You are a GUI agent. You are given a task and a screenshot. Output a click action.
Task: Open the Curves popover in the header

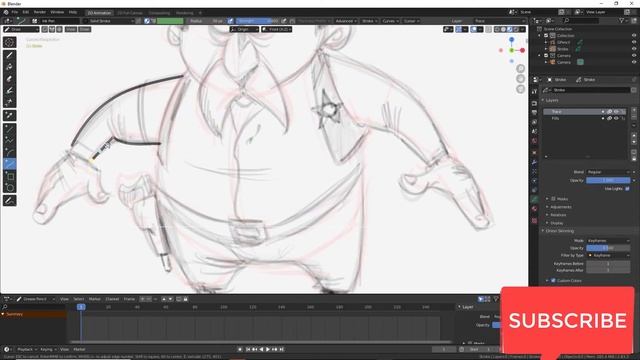(x=391, y=21)
